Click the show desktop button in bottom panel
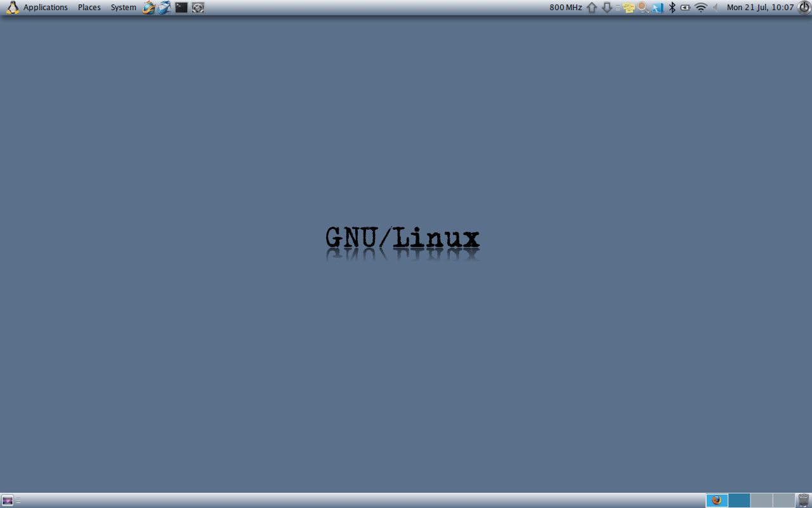 [x=8, y=500]
